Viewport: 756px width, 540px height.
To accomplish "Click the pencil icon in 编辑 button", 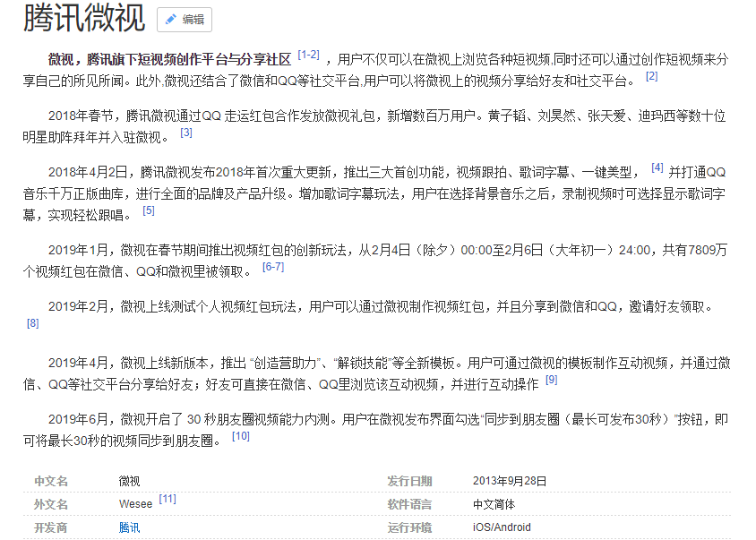I will pyautogui.click(x=170, y=20).
